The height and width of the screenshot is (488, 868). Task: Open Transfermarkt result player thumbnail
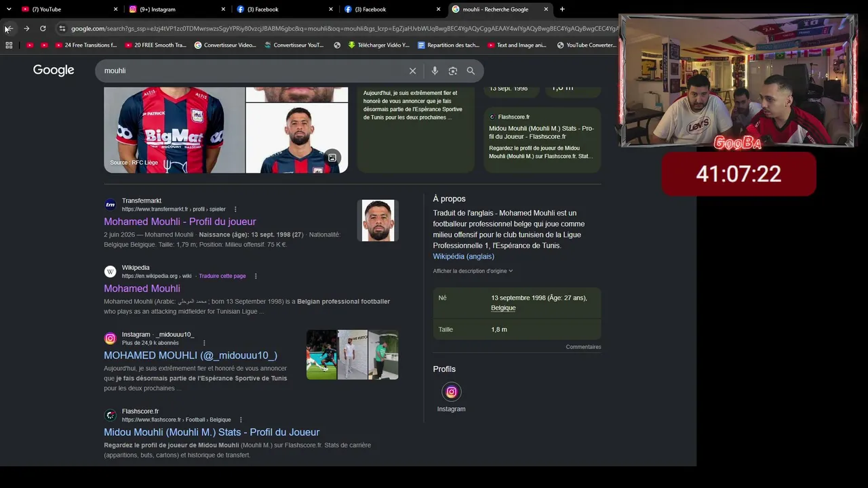click(378, 220)
